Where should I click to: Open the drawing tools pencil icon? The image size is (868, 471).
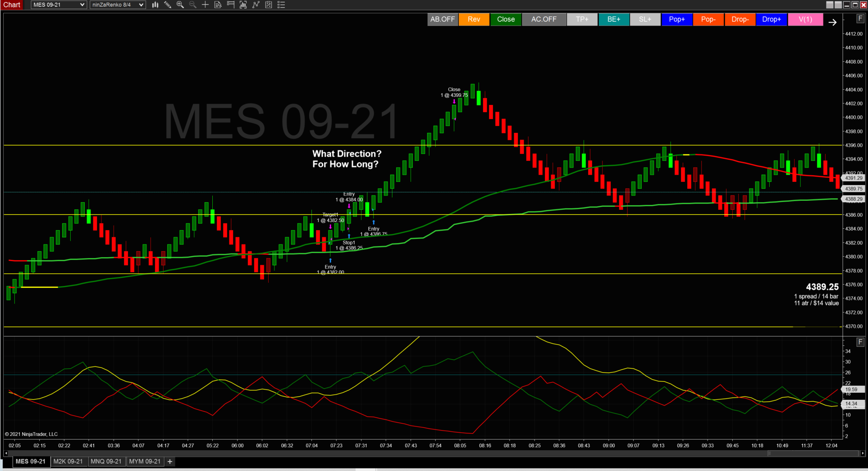pyautogui.click(x=168, y=5)
